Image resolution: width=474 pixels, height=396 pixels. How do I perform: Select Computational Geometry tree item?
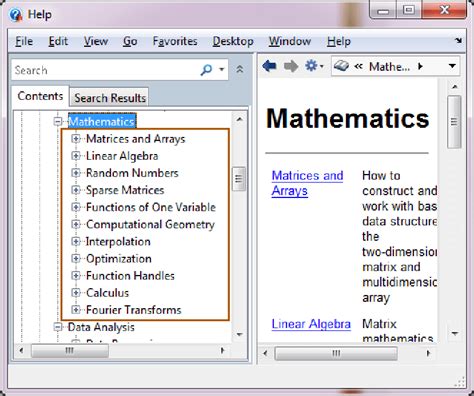150,224
